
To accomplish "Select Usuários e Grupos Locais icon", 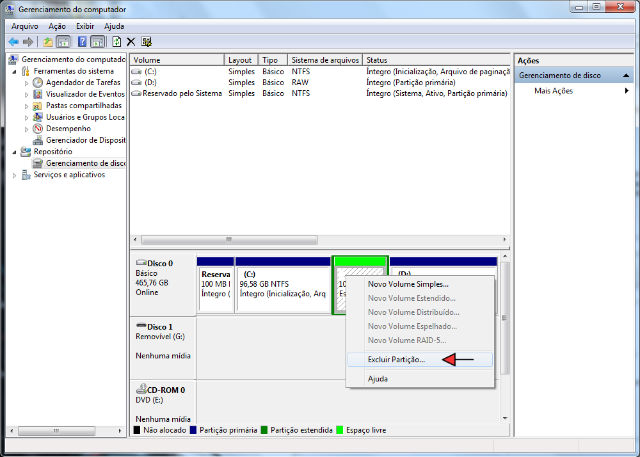I will pyautogui.click(x=38, y=117).
